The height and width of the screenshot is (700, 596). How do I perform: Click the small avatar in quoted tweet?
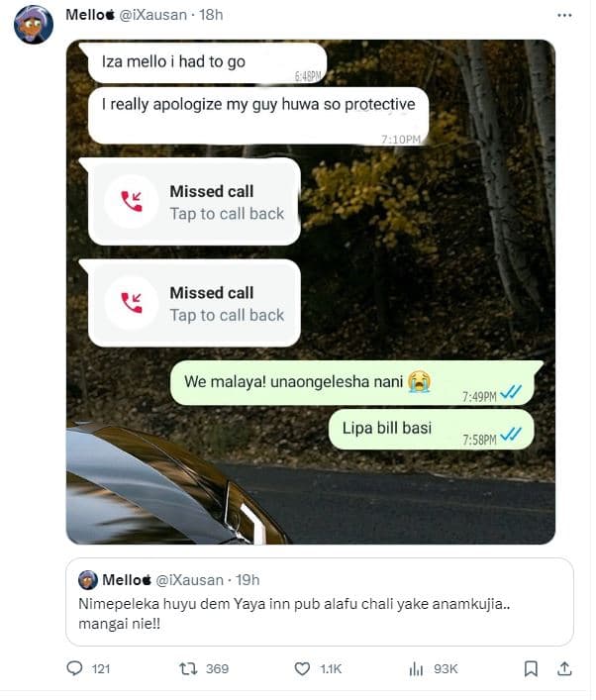88,580
